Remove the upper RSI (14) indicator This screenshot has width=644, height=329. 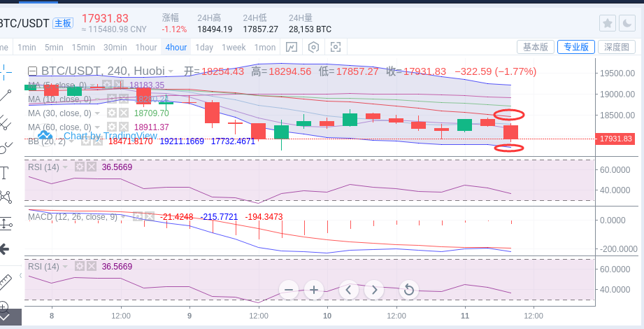(92, 167)
